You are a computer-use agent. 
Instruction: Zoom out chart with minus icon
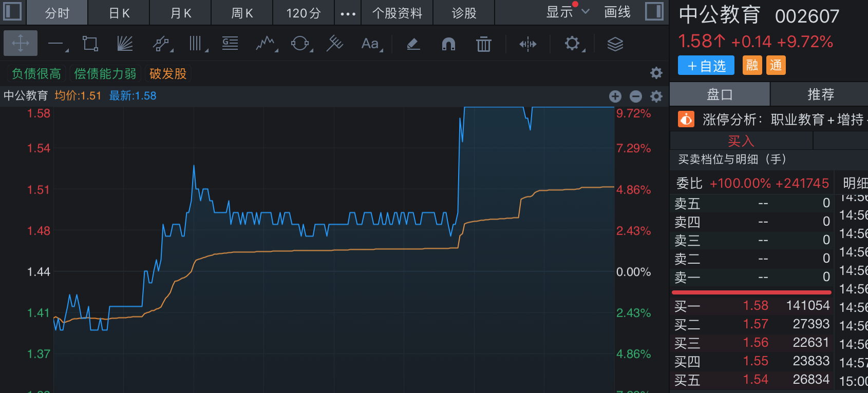click(x=636, y=96)
